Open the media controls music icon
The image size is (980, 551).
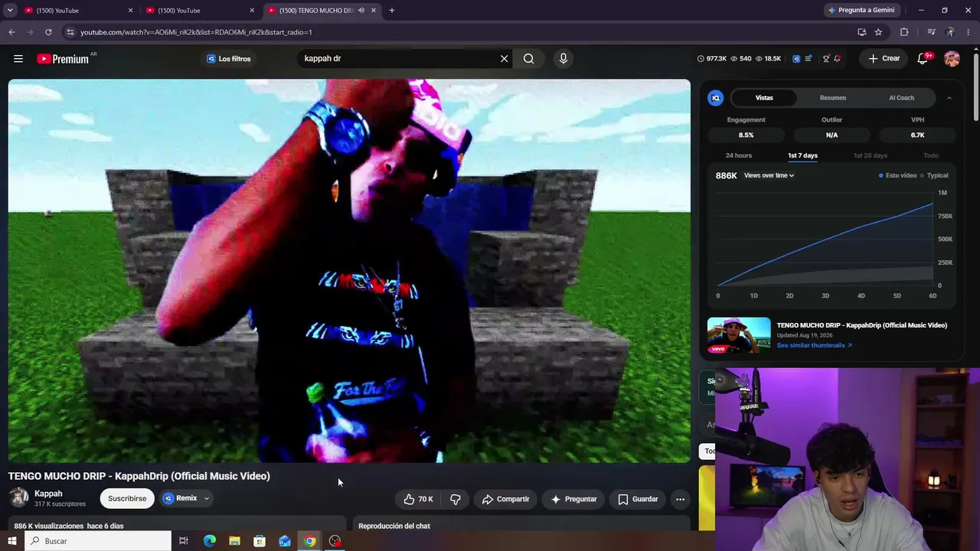pyautogui.click(x=931, y=32)
